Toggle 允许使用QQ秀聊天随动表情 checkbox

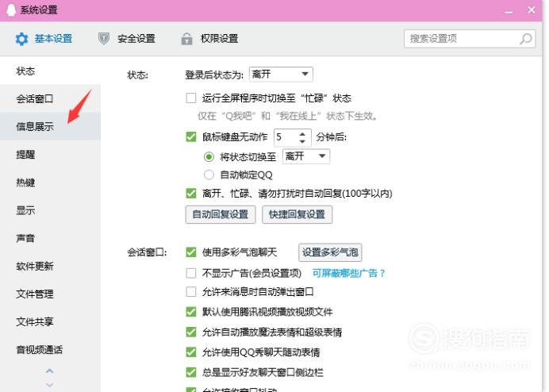pyautogui.click(x=191, y=352)
